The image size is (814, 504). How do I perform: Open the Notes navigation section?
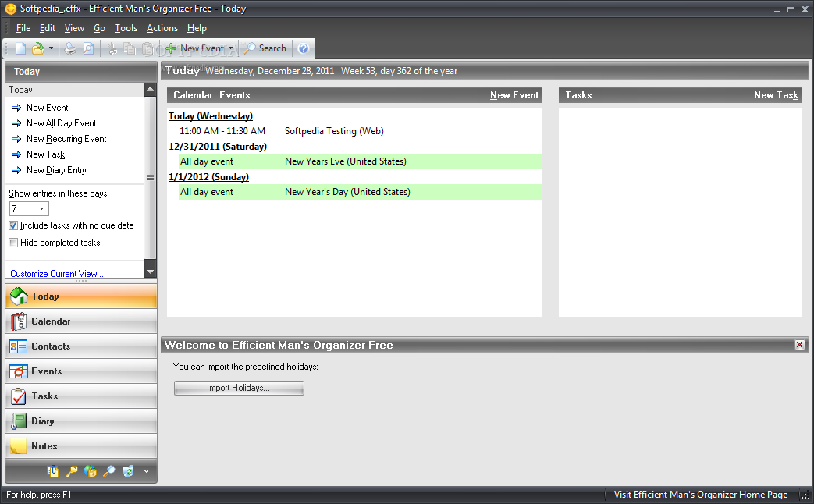(x=81, y=445)
